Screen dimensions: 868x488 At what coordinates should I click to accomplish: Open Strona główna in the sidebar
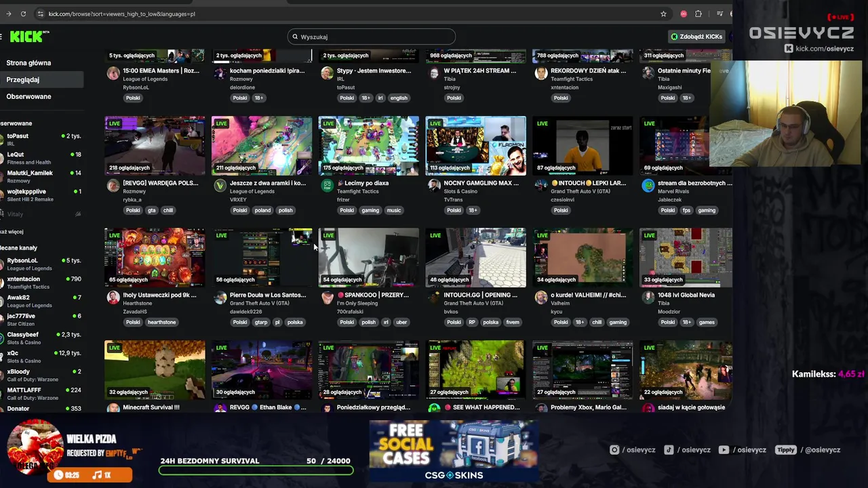(x=28, y=63)
